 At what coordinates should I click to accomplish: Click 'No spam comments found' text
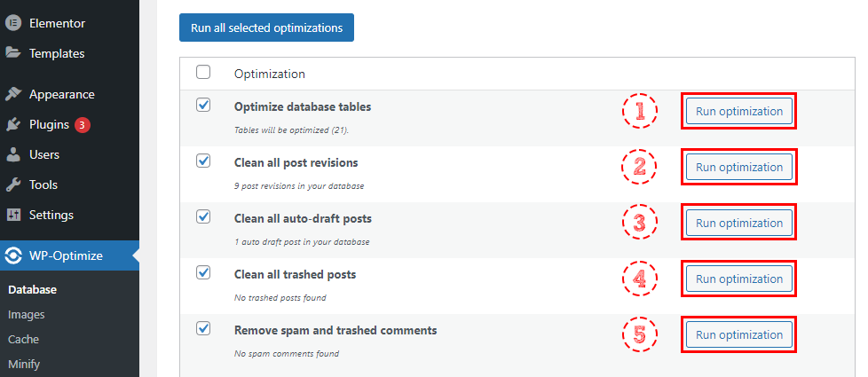[287, 354]
